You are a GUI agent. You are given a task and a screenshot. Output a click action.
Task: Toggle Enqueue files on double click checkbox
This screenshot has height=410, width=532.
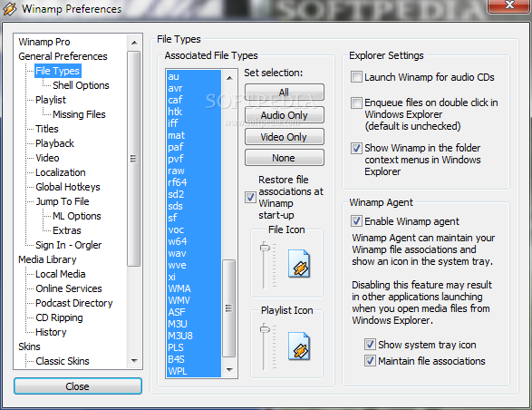(356, 102)
